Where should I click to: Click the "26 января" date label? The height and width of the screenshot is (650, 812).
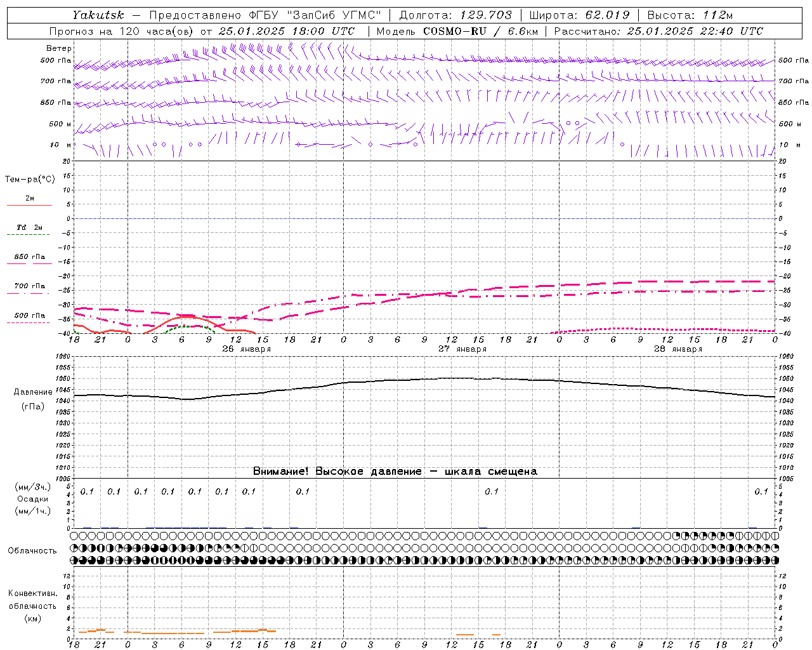click(x=246, y=349)
